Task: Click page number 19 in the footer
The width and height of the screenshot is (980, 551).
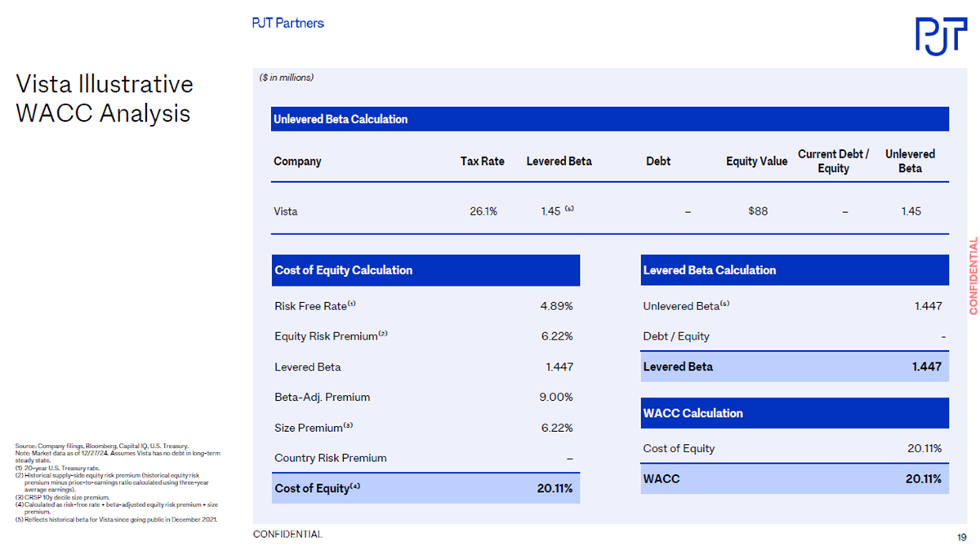Action: [961, 536]
